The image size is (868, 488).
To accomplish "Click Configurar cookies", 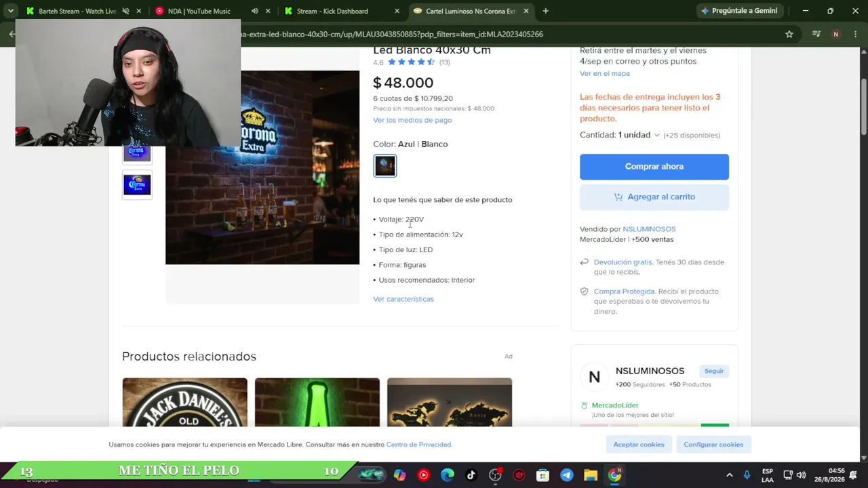I will point(713,445).
